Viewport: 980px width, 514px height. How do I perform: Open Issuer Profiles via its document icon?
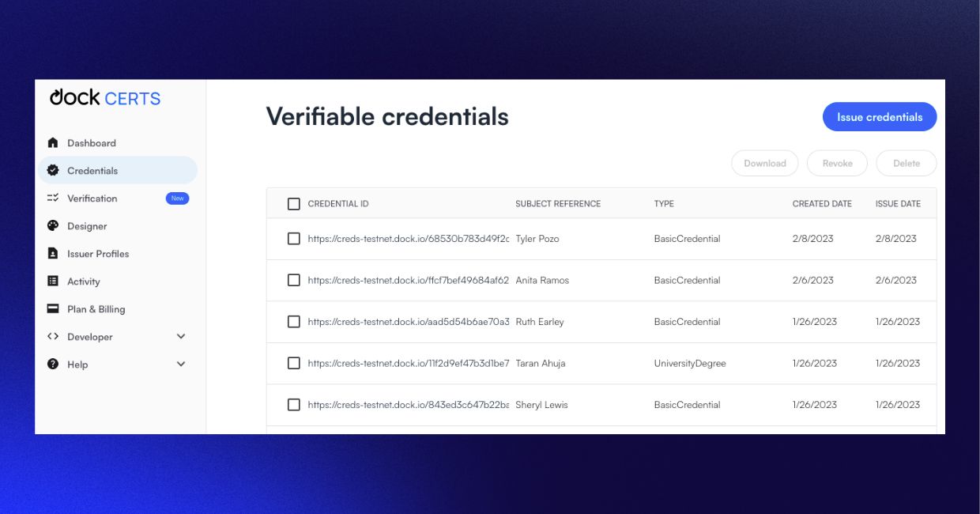pyautogui.click(x=53, y=254)
